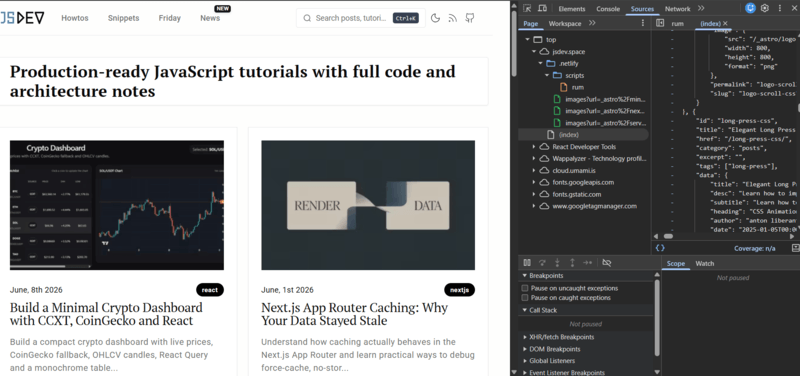Pause script execution

click(527, 263)
